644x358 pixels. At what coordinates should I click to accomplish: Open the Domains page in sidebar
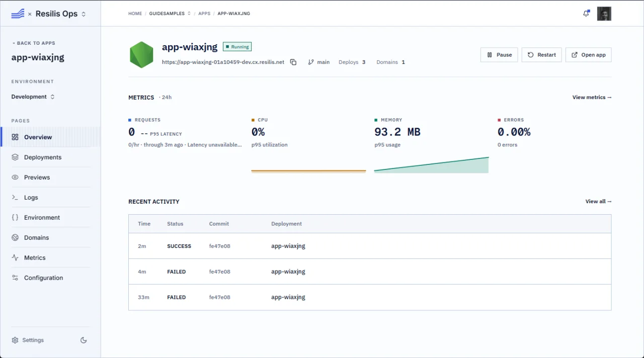click(x=50, y=237)
